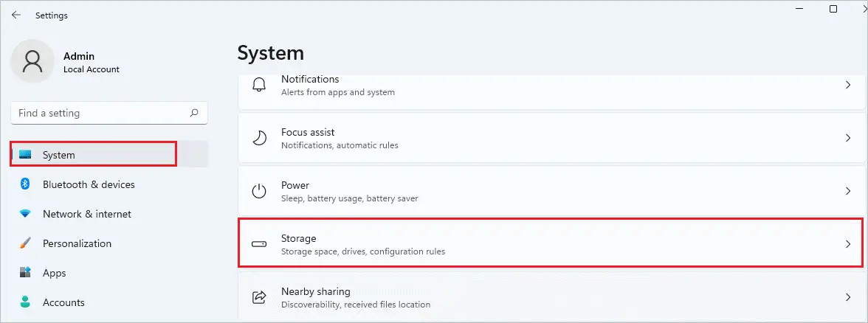The image size is (868, 323).
Task: Open Storage space, drives settings row
Action: [x=551, y=244]
